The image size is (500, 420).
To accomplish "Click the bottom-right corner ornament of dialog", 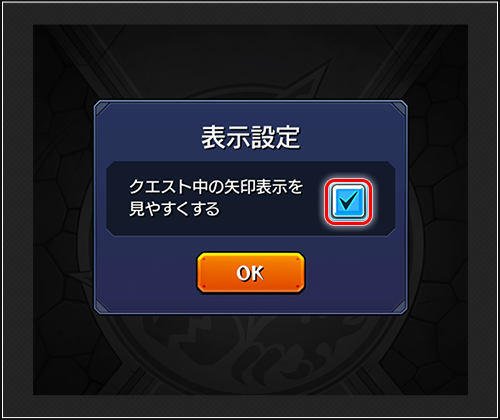I will 399,306.
